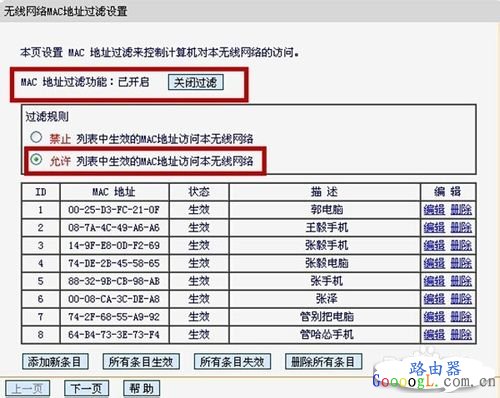
Task: Edit entry 张泽 via 编辑 link
Action: pos(434,299)
